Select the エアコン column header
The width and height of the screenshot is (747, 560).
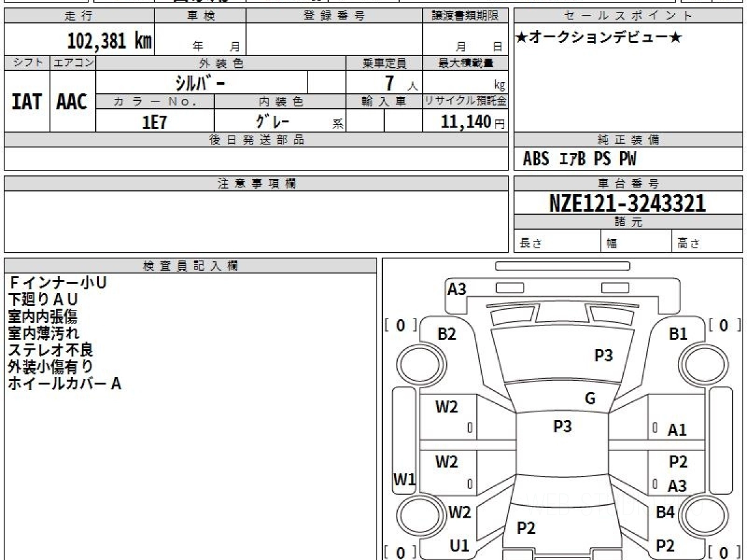(x=73, y=63)
